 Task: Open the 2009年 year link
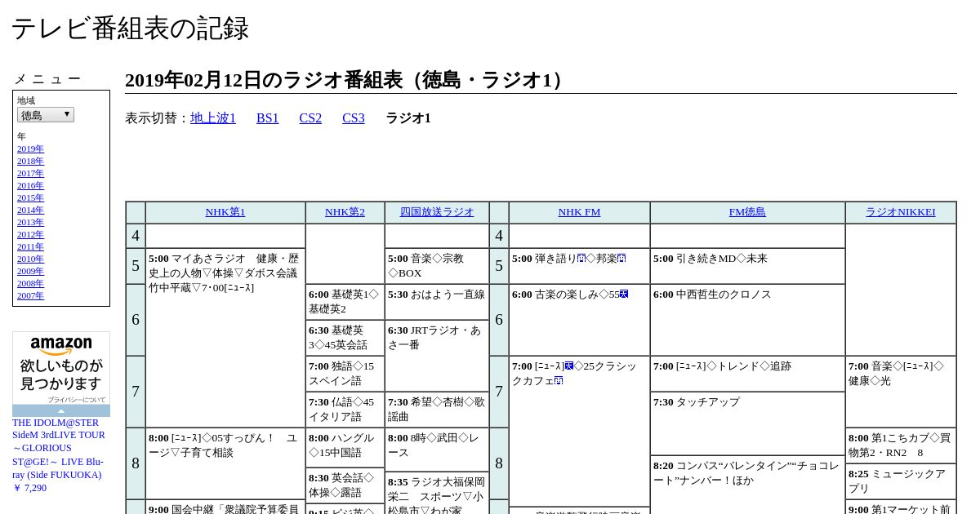[x=30, y=271]
